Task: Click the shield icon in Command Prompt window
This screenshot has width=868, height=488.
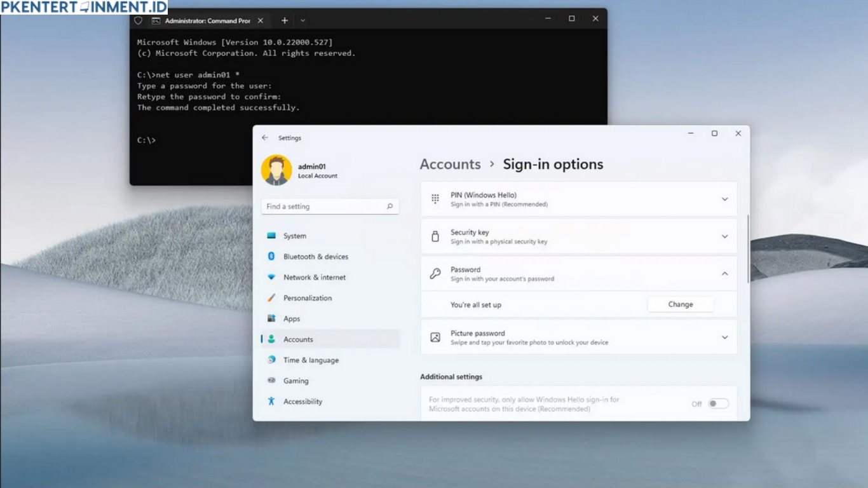Action: point(139,20)
